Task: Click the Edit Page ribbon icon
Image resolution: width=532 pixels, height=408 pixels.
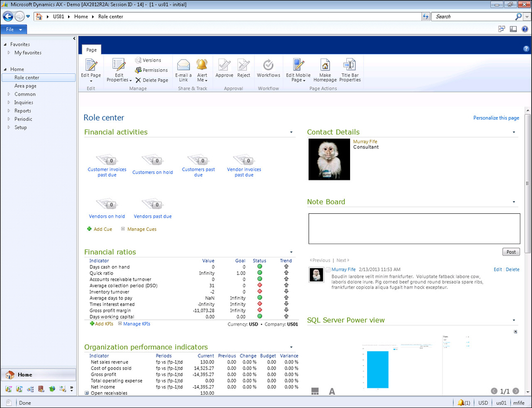Action: tap(91, 65)
